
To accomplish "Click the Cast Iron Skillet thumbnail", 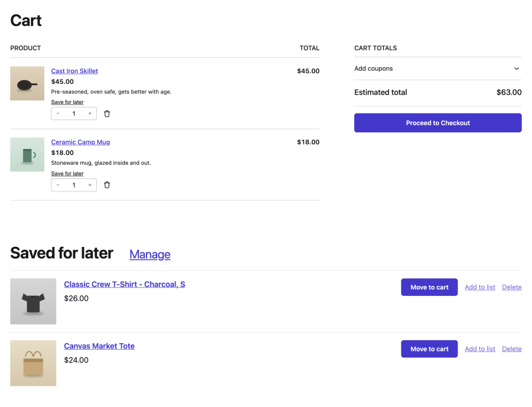I will tap(27, 83).
